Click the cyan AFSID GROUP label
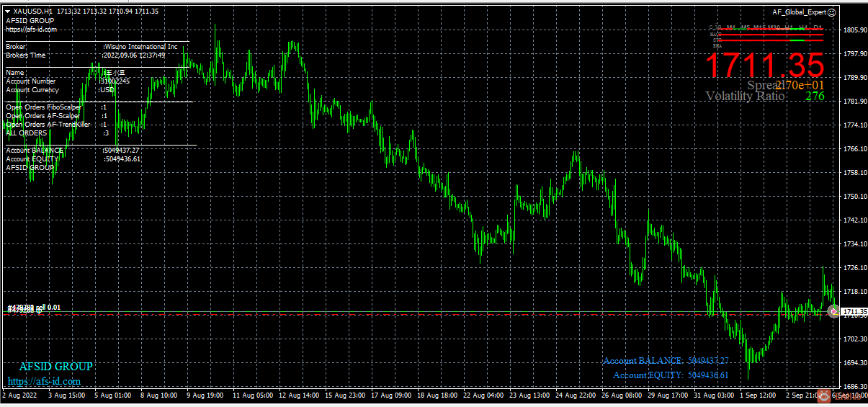 (56, 367)
